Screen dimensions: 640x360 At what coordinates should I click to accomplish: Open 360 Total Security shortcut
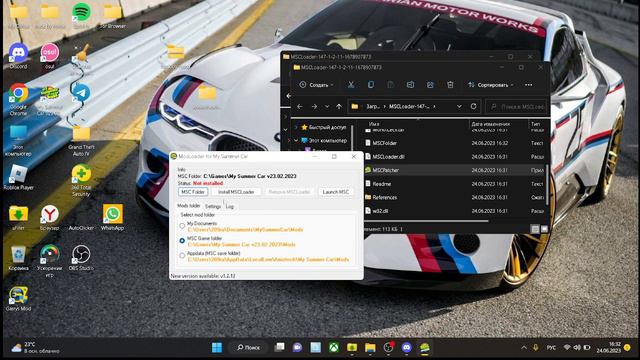point(81,180)
